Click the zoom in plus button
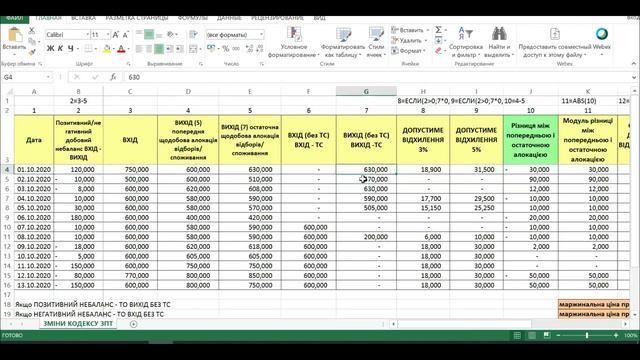The width and height of the screenshot is (640, 360). point(616,336)
